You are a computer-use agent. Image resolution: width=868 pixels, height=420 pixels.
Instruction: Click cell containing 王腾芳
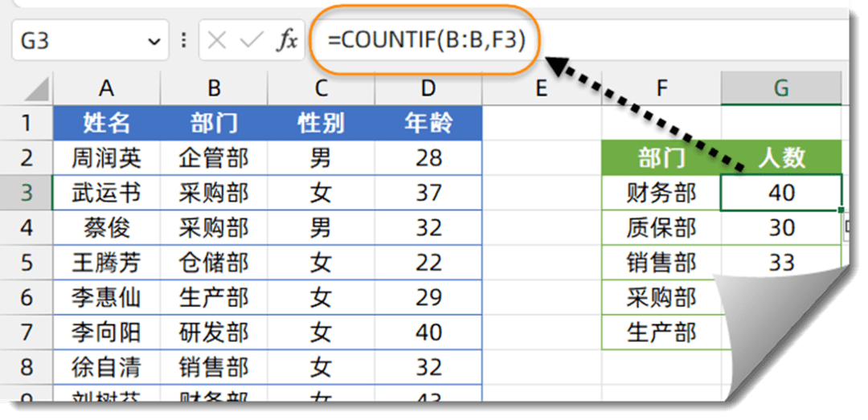tap(106, 263)
